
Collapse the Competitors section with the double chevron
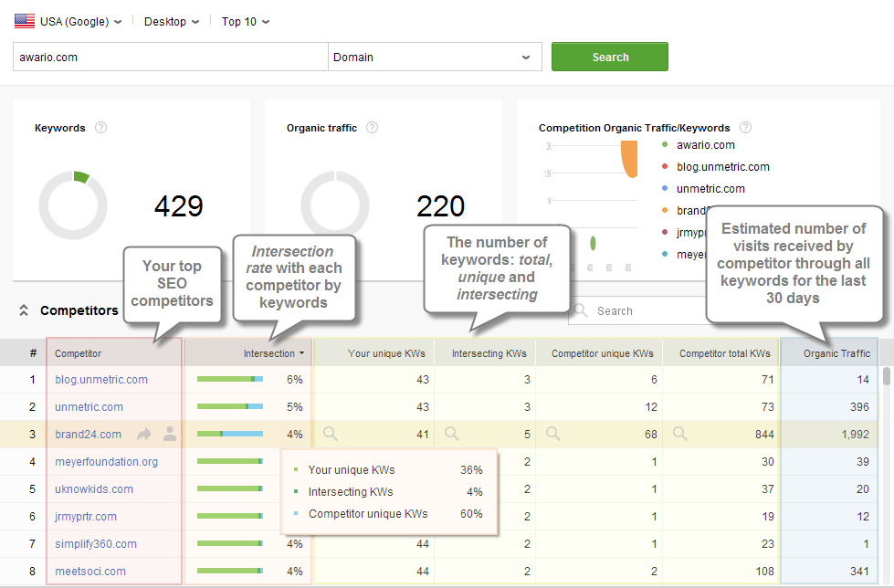(x=23, y=310)
